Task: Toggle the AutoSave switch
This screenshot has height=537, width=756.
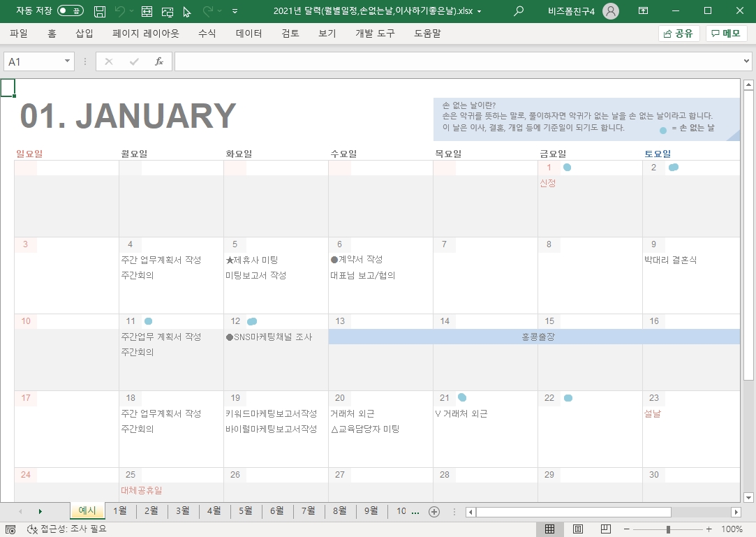Action: coord(71,10)
